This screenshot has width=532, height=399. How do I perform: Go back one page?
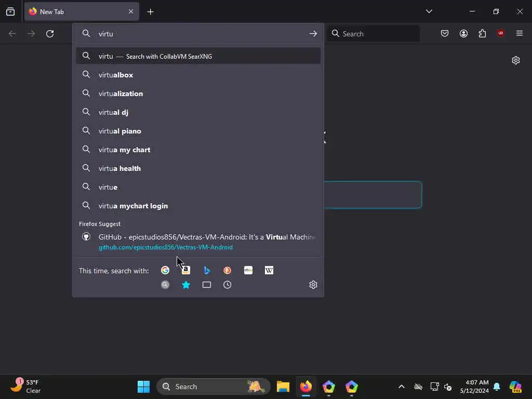[12, 34]
